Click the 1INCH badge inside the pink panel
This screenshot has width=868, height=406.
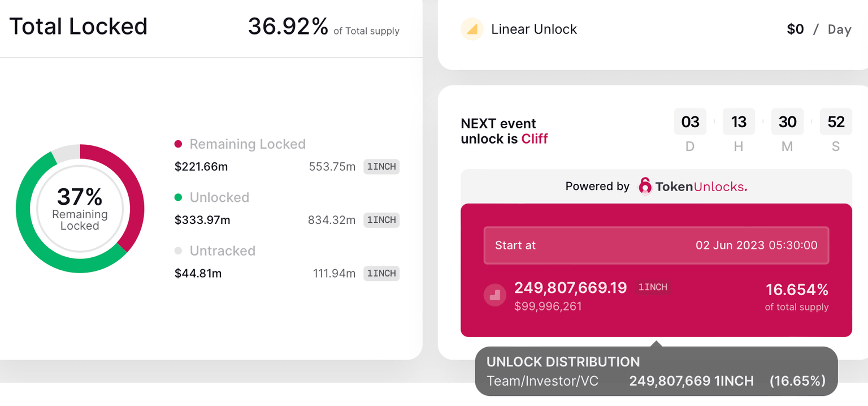[x=653, y=287]
